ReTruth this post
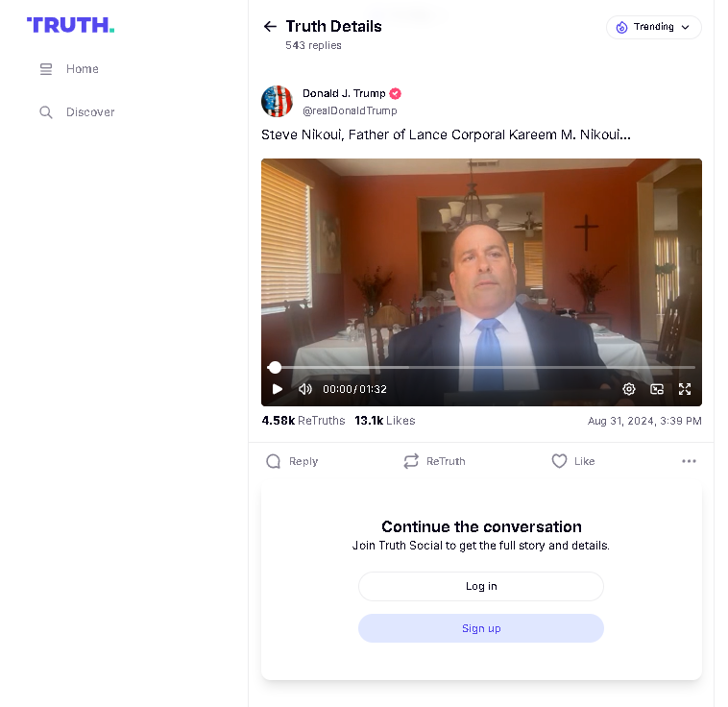The width and height of the screenshot is (728, 707). pyautogui.click(x=434, y=461)
